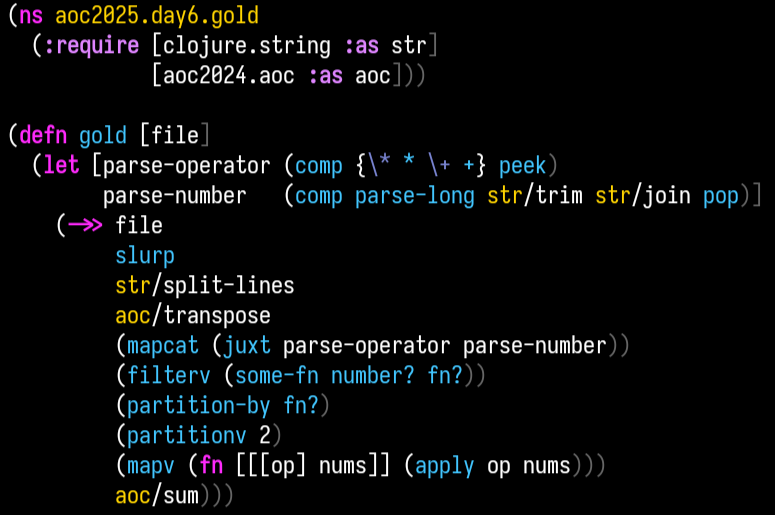Click the destructuring form [[[op] nums]]
The image size is (775, 515).
coord(313,466)
